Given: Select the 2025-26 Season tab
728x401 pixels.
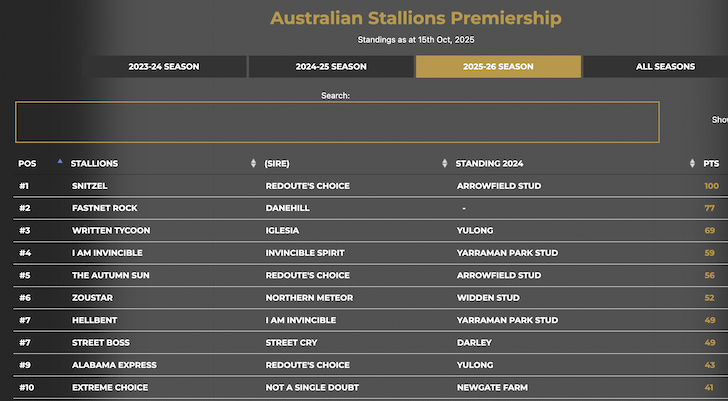Looking at the screenshot, I should (498, 67).
